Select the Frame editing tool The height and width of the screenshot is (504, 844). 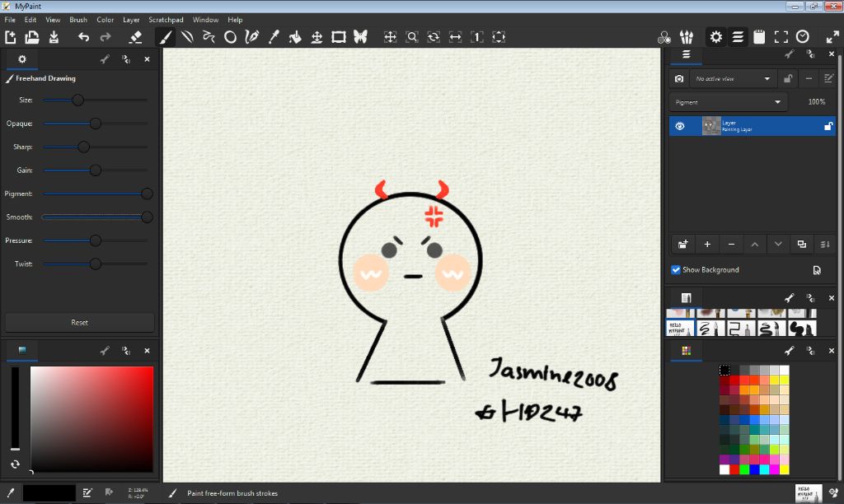coord(339,37)
